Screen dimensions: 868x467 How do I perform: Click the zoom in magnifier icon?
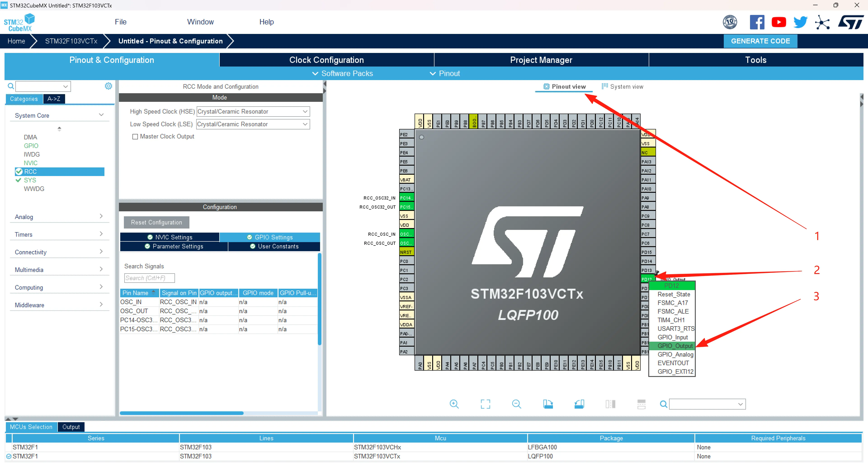pos(454,404)
